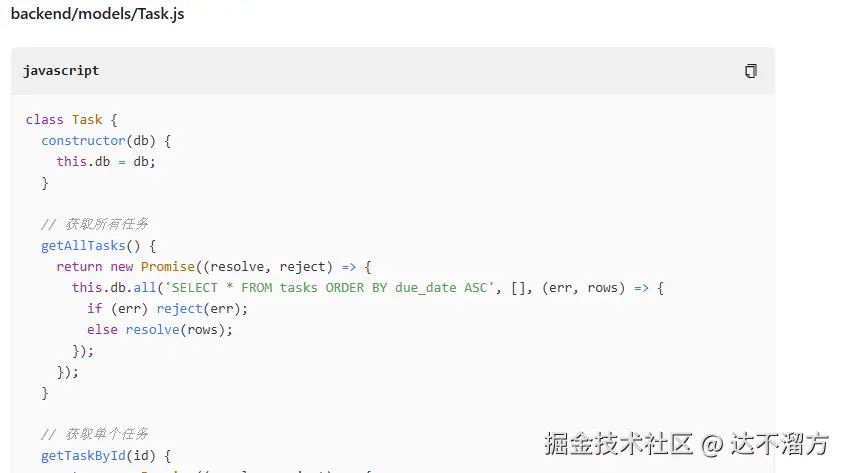Click the return new Promise line
The height and width of the screenshot is (473, 845).
coord(214,267)
